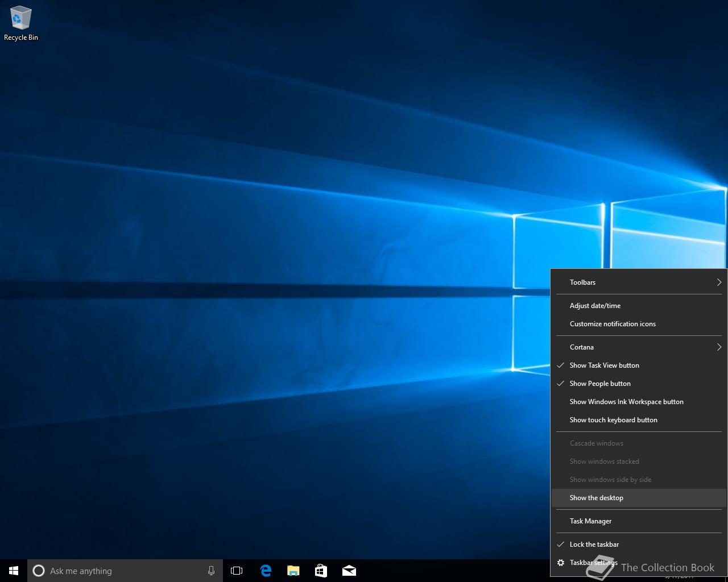
Task: Select Customize notification icons
Action: (639, 324)
